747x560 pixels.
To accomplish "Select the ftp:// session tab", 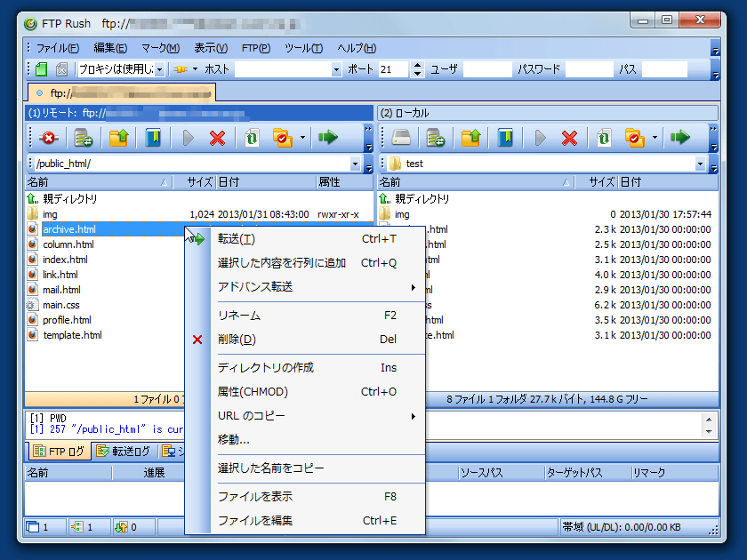I will 122,93.
